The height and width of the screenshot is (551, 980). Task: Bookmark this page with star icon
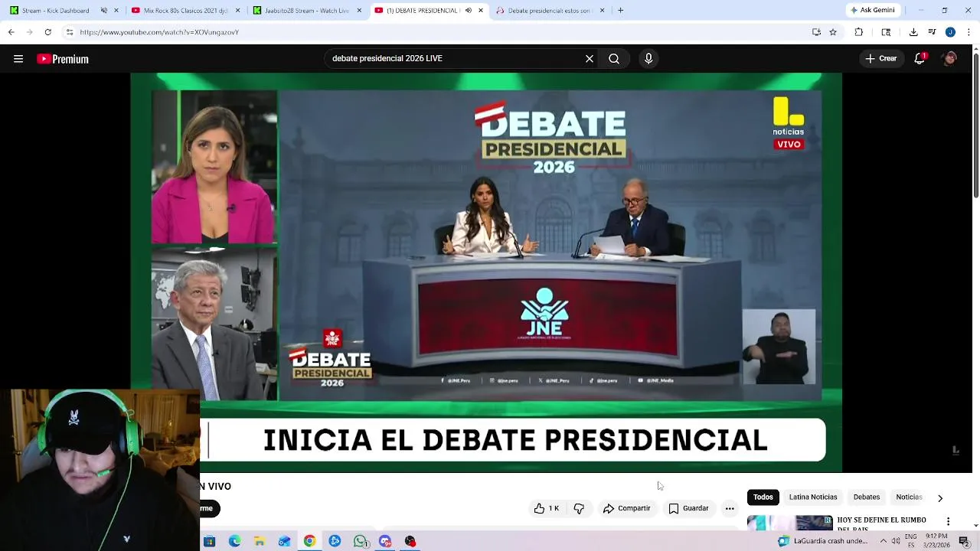[x=833, y=32]
